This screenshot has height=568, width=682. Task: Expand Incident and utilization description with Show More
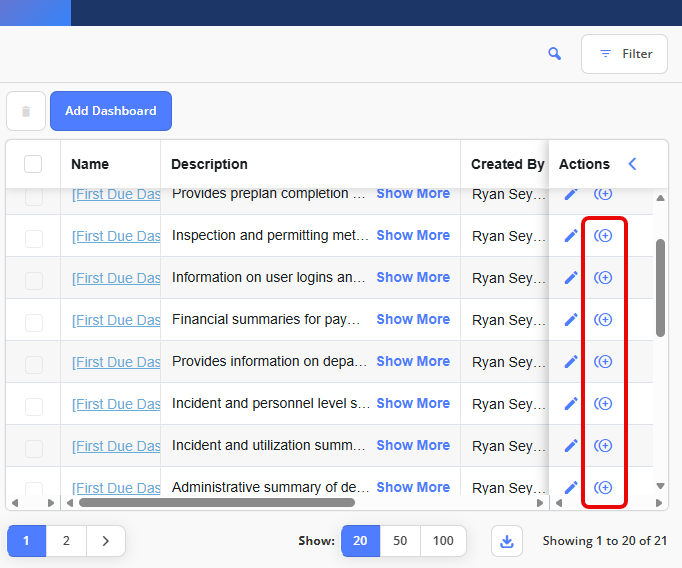click(x=413, y=446)
